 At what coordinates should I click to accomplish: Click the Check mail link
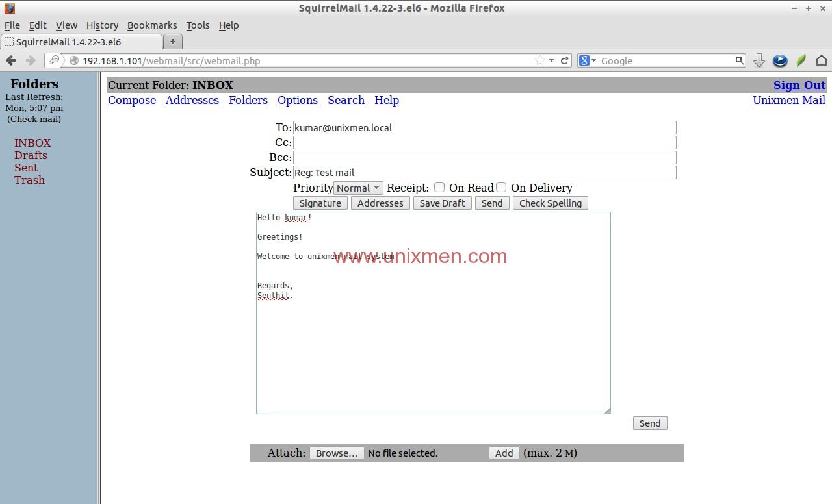[x=34, y=119]
